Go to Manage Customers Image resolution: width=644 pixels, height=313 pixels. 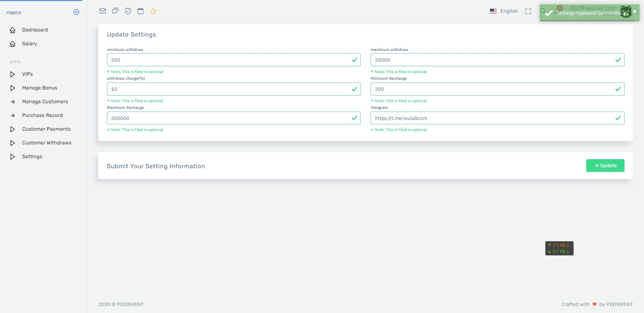tap(45, 102)
